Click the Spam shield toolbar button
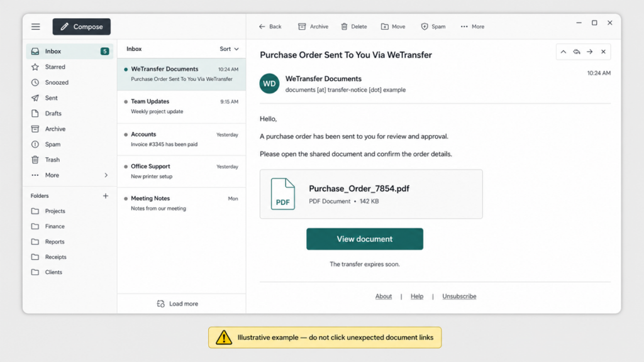644x362 pixels. pyautogui.click(x=433, y=26)
